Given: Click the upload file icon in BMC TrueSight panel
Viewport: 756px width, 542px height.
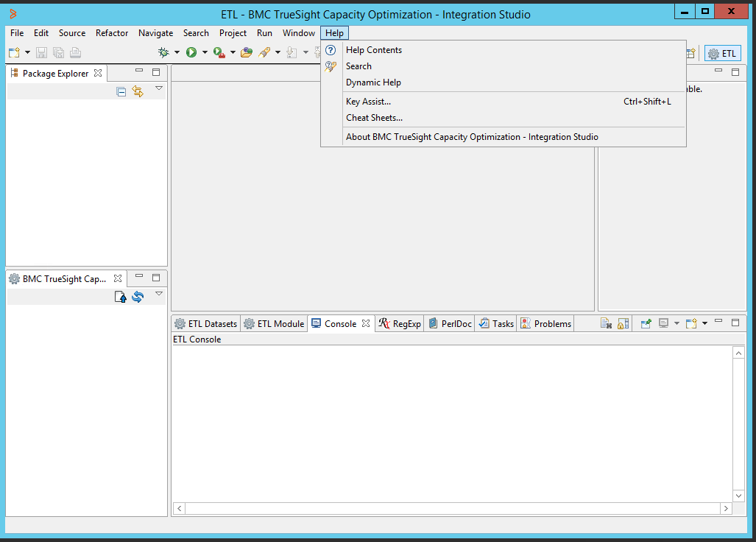Looking at the screenshot, I should pos(121,297).
